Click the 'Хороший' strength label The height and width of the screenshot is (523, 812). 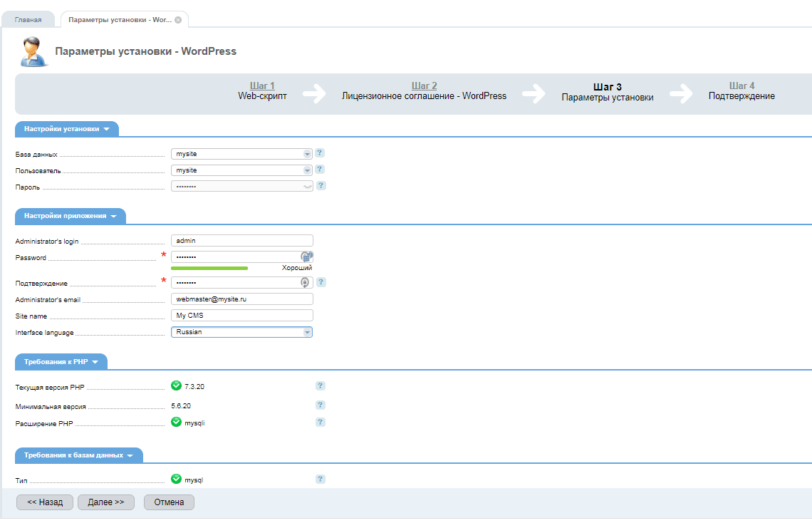(297, 268)
